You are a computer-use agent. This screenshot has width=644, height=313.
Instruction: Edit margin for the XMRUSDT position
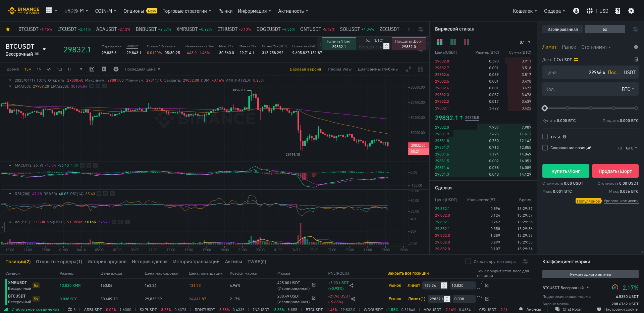[314, 285]
